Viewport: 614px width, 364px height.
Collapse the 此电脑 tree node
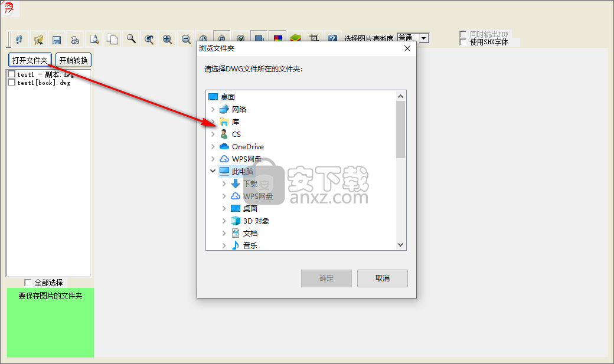(213, 170)
